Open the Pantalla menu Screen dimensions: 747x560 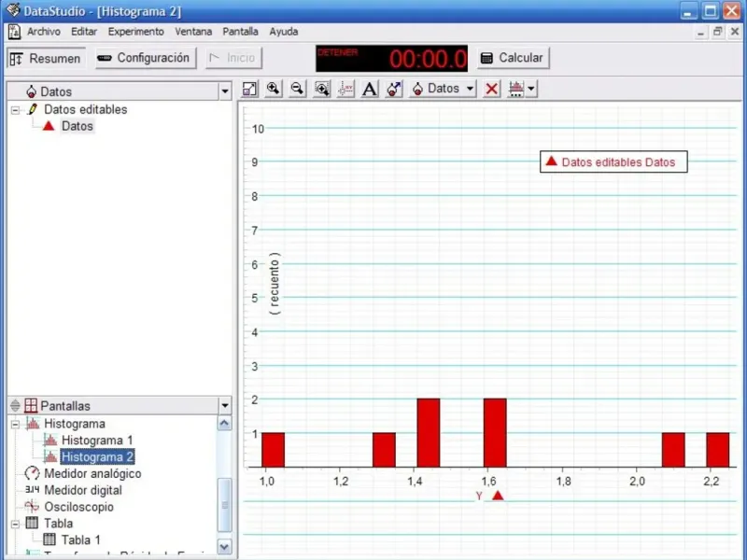(x=240, y=32)
